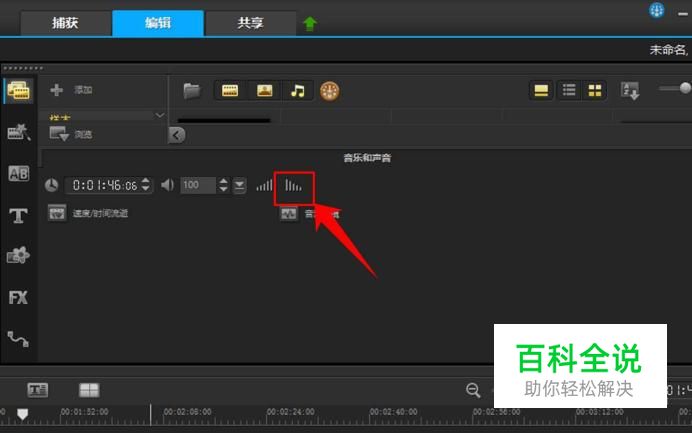Open the sort clips in library menu
The height and width of the screenshot is (433, 692).
[630, 90]
